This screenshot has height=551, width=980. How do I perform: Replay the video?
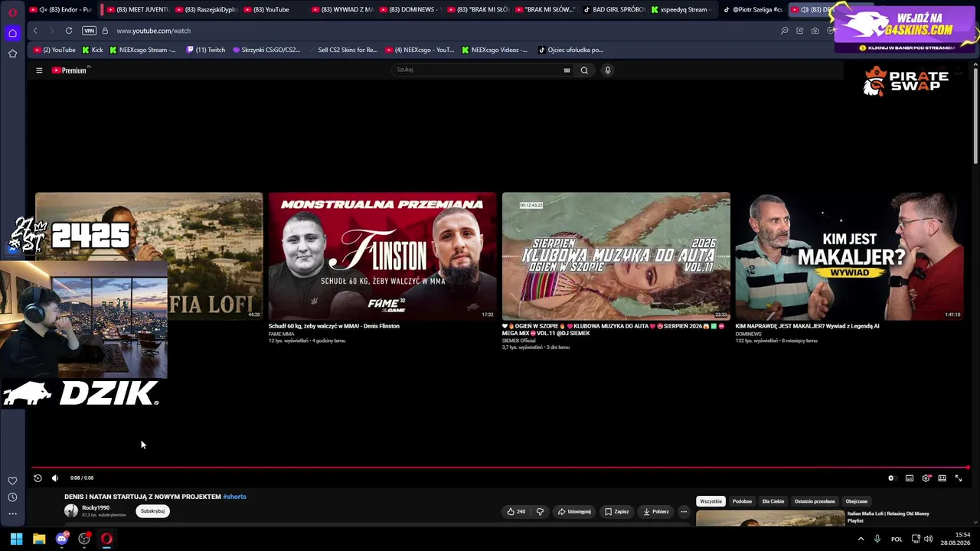click(38, 478)
